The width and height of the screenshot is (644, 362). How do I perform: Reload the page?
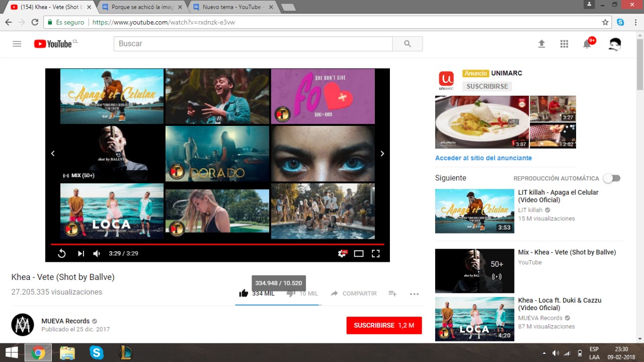[35, 22]
